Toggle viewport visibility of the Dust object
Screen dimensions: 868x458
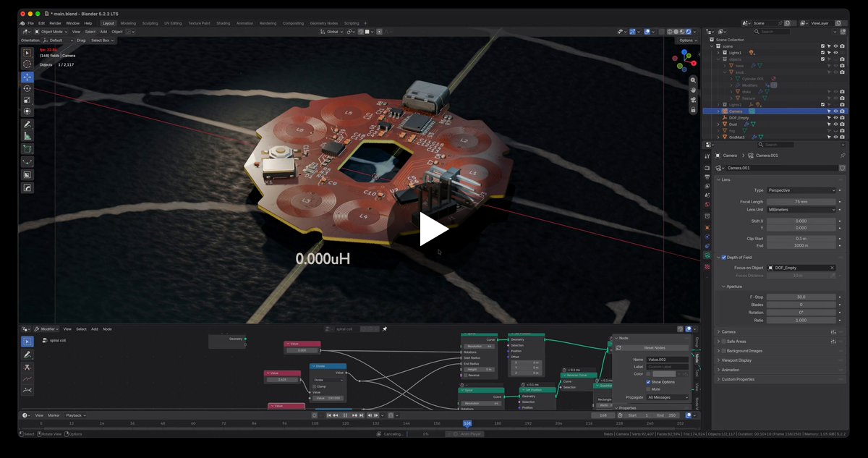click(835, 124)
